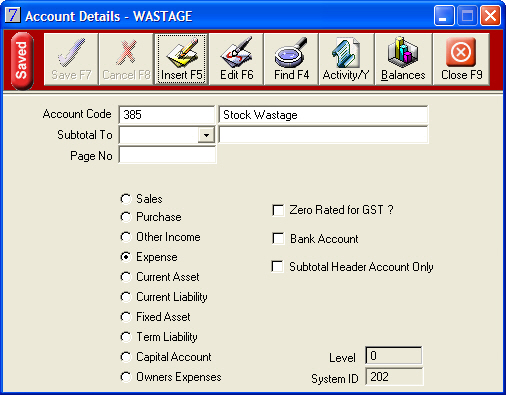Open the Activity/Y scroll icon button
The image size is (506, 395).
(346, 59)
